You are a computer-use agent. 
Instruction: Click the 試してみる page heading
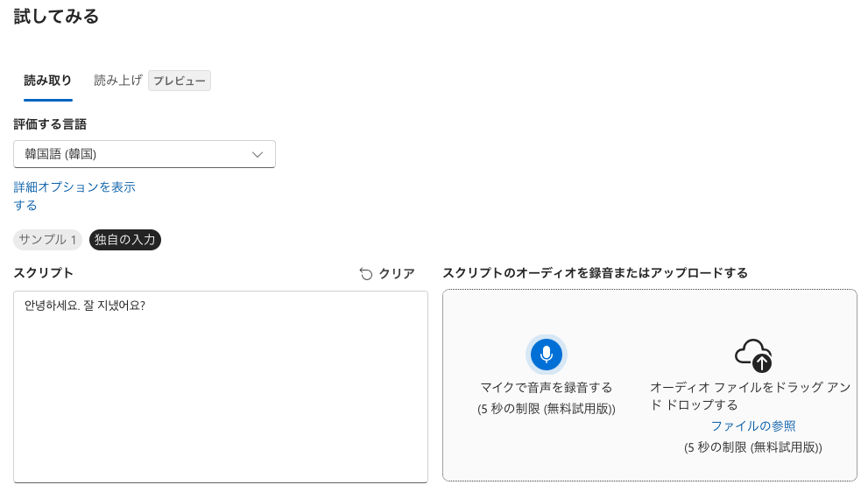click(56, 17)
